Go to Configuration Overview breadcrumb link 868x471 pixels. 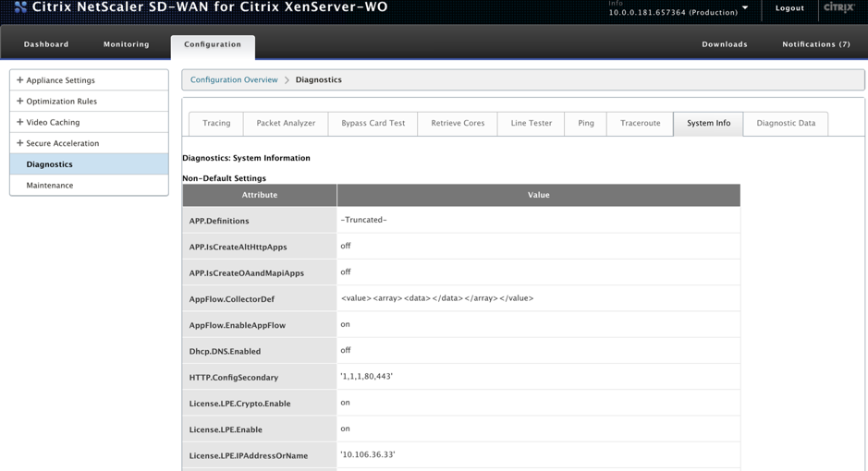click(234, 79)
